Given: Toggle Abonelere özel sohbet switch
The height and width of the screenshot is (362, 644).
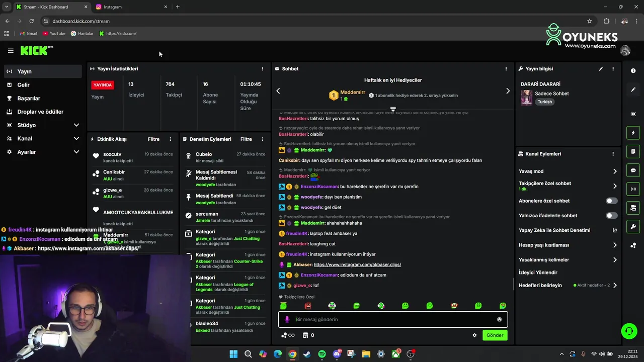Looking at the screenshot, I should (x=611, y=201).
